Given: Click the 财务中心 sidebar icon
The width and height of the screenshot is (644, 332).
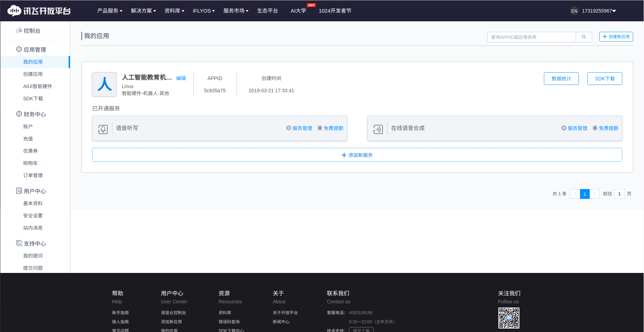Looking at the screenshot, I should (19, 114).
